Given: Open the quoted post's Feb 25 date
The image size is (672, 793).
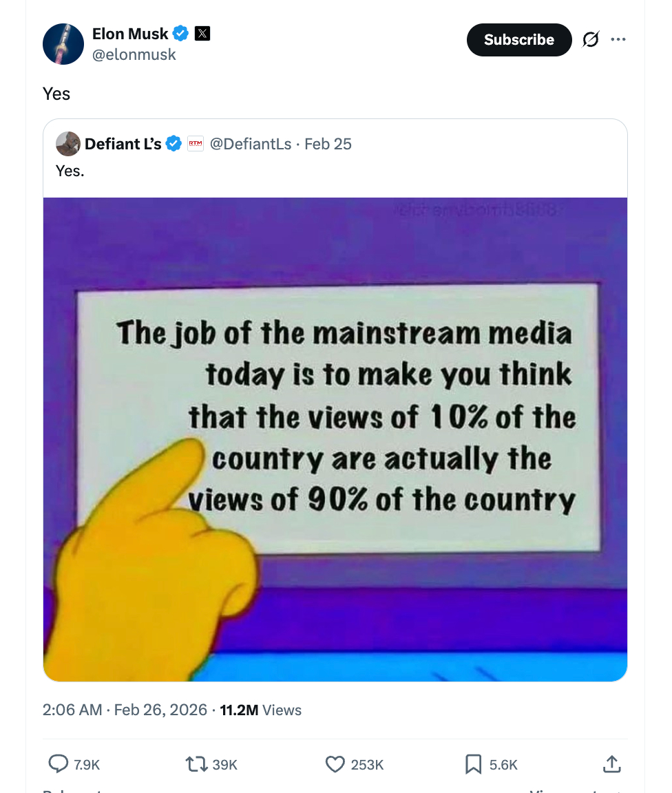Looking at the screenshot, I should [x=328, y=144].
